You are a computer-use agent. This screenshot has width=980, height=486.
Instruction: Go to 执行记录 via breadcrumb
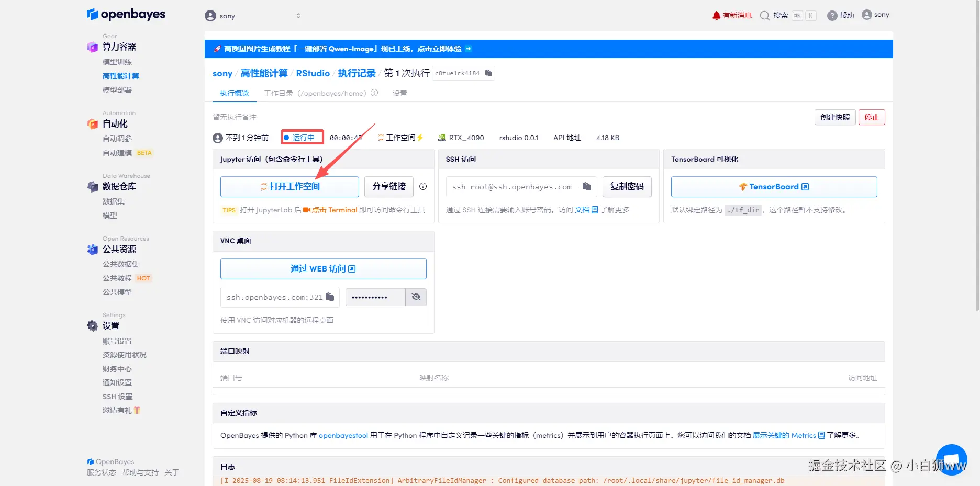coord(357,73)
